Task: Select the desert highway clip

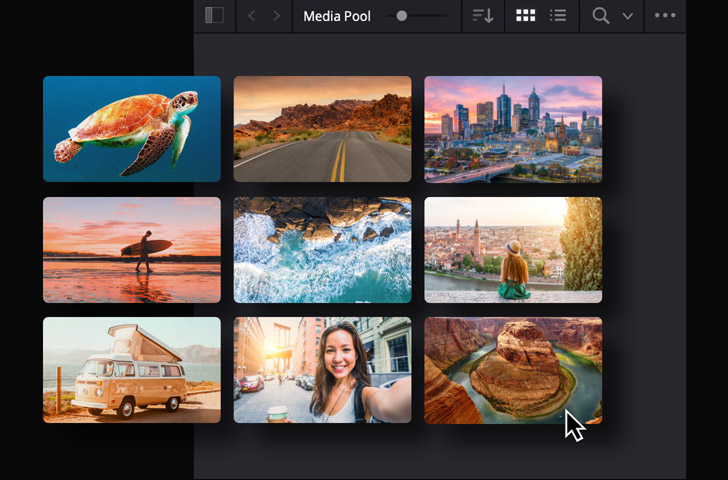Action: click(322, 129)
